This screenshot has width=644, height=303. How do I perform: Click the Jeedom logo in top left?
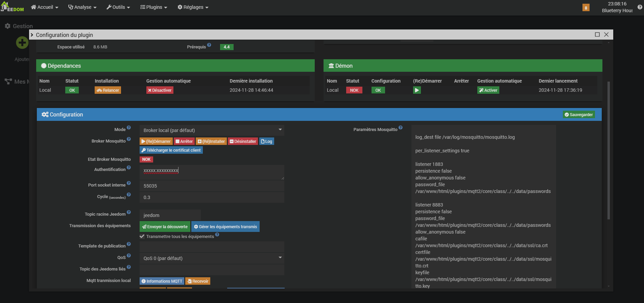click(13, 7)
